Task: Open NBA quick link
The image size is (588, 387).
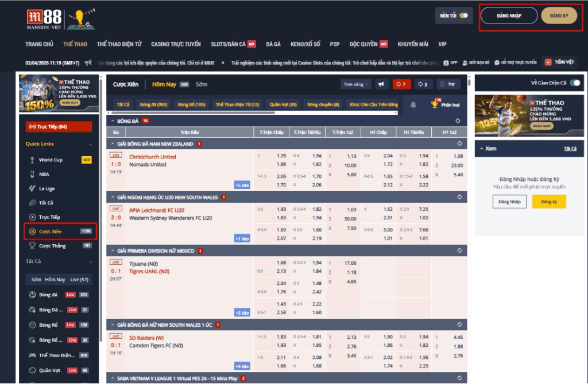Action: [44, 174]
